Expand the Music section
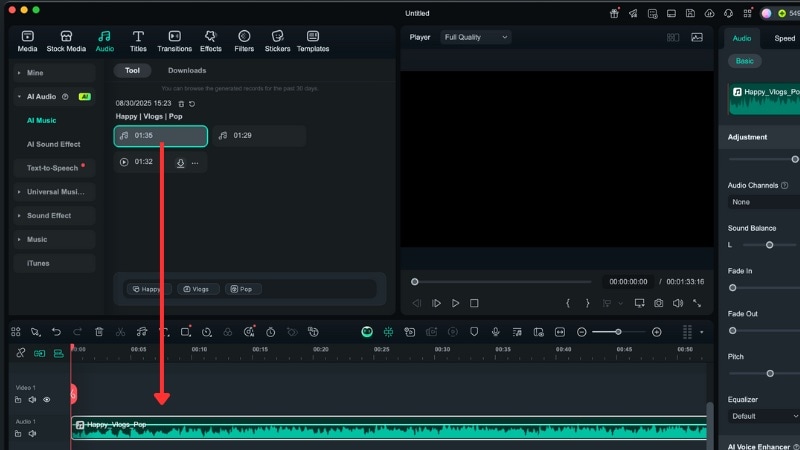Image resolution: width=800 pixels, height=450 pixels. (19, 239)
